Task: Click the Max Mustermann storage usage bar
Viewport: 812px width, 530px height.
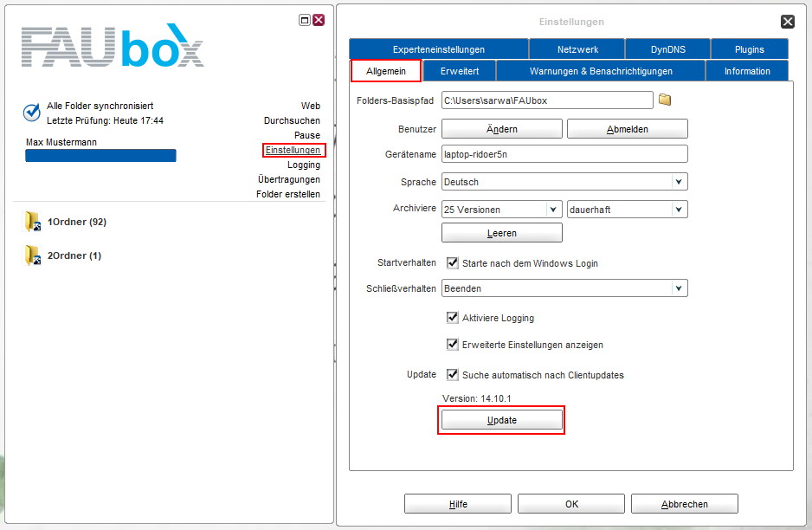Action: click(x=101, y=155)
